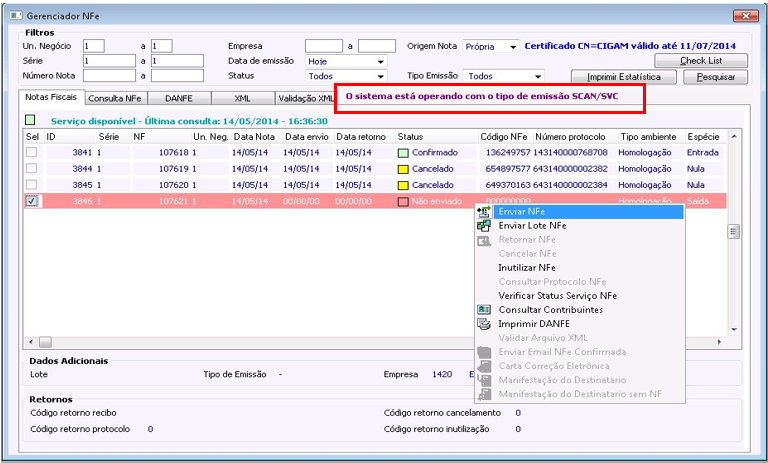Click the Enviar Lote NFe icon
Image resolution: width=768 pixels, height=463 pixels.
pos(483,226)
